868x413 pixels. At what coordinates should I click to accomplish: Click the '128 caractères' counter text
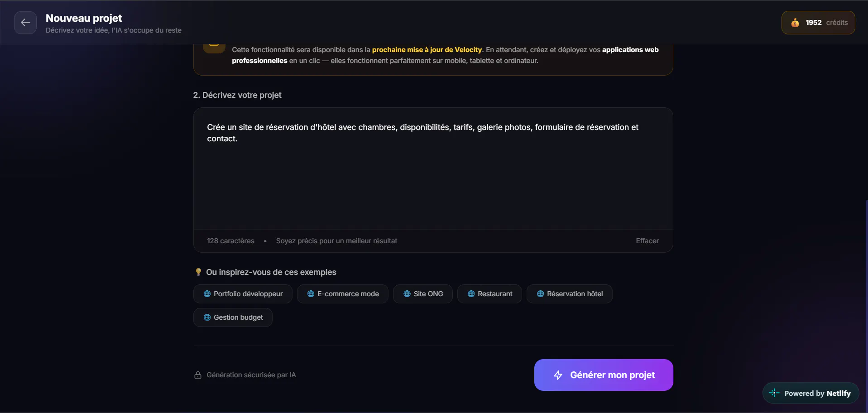(x=230, y=241)
